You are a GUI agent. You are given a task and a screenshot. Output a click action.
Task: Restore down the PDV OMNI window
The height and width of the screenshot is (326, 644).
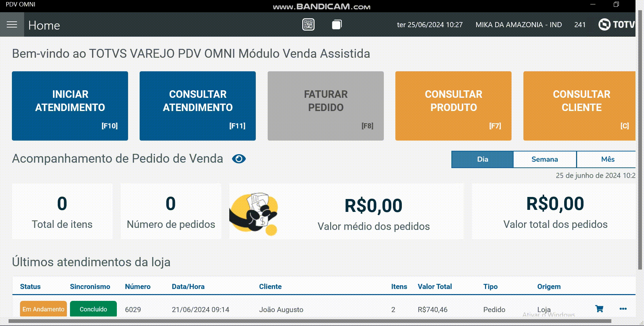point(616,4)
